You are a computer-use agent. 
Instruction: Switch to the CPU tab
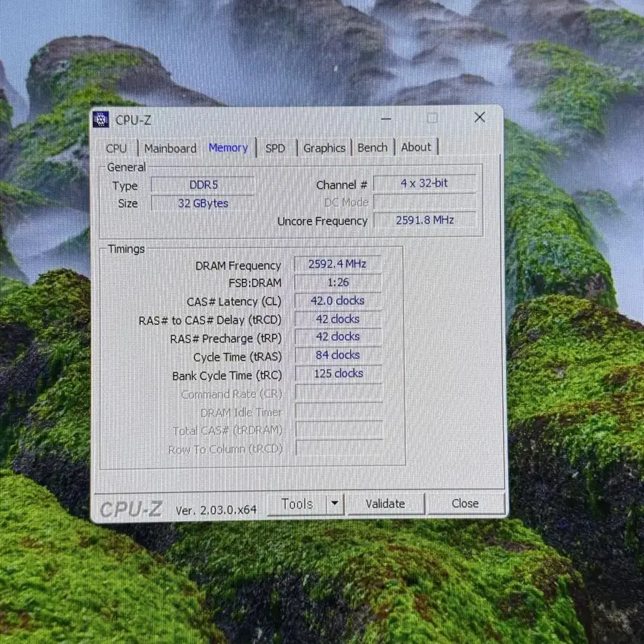pos(116,148)
